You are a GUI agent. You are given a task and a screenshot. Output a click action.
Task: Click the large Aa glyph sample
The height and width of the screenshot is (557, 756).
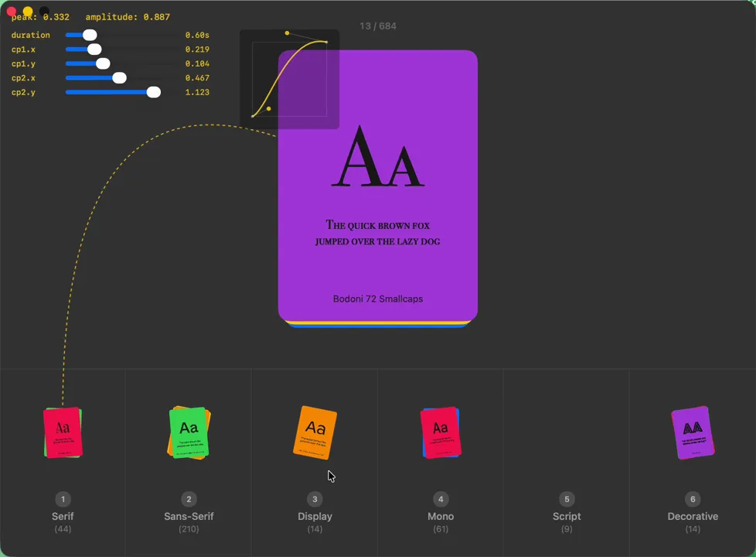point(378,157)
